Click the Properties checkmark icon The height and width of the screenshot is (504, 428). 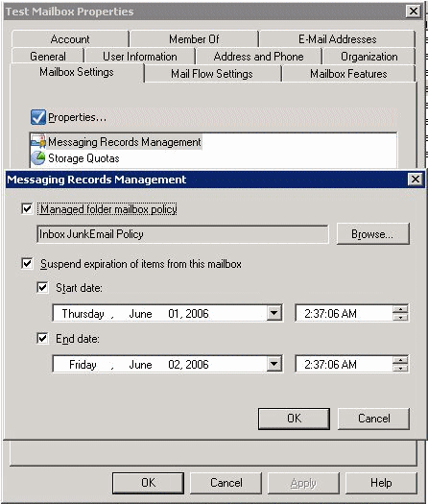click(x=38, y=117)
